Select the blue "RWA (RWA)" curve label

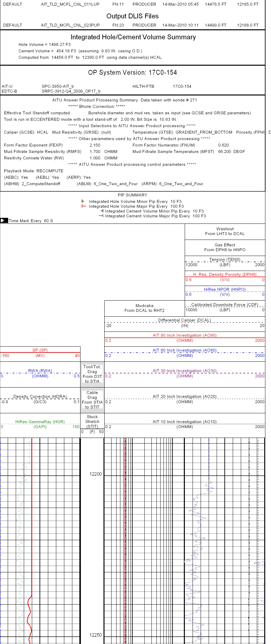click(40, 370)
